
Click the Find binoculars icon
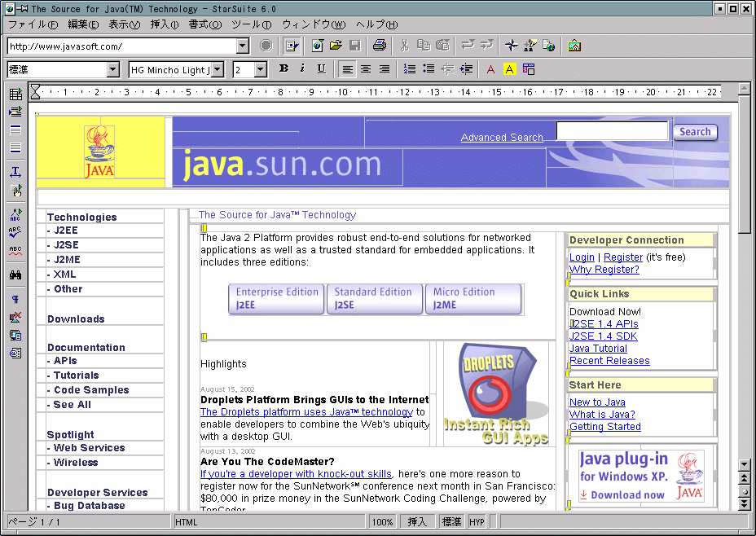(15, 275)
